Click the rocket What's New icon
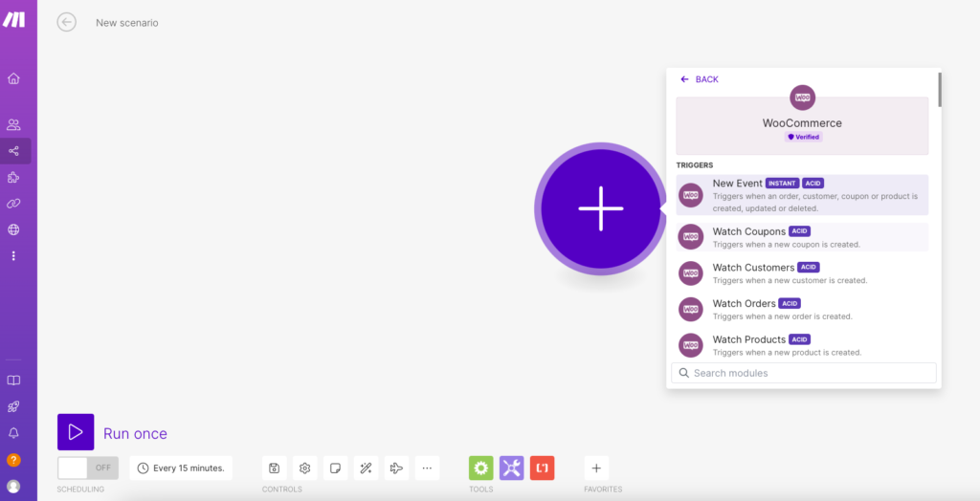The image size is (980, 501). pyautogui.click(x=13, y=406)
